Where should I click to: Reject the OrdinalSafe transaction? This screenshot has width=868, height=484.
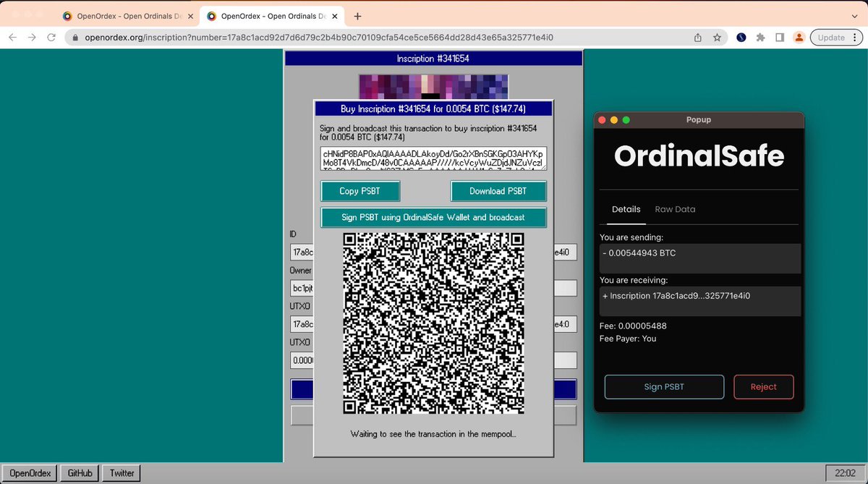click(x=763, y=386)
